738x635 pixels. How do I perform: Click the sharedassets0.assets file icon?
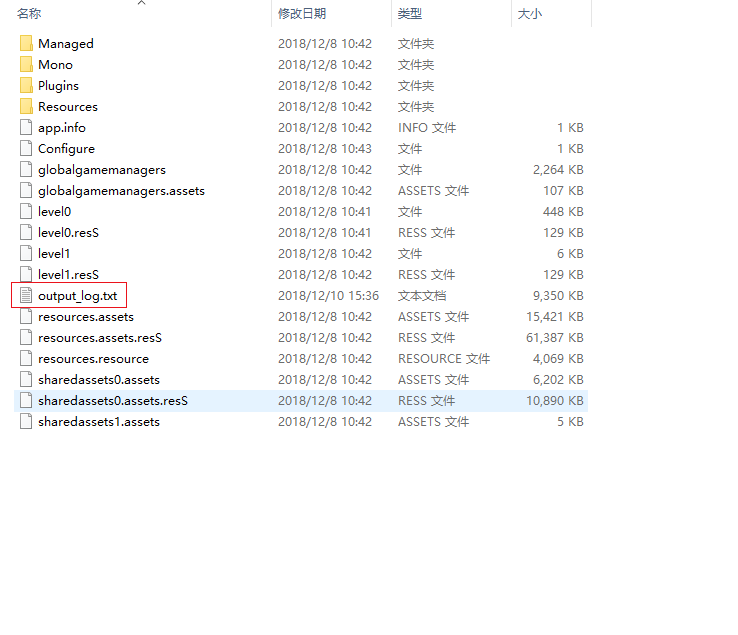[26, 379]
